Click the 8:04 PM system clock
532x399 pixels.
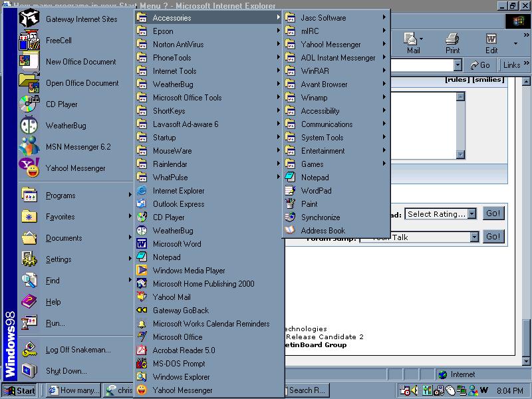pos(510,391)
